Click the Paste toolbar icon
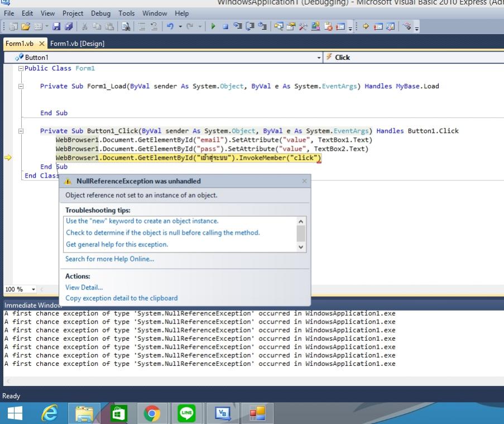This screenshot has height=424, width=504. point(109,26)
